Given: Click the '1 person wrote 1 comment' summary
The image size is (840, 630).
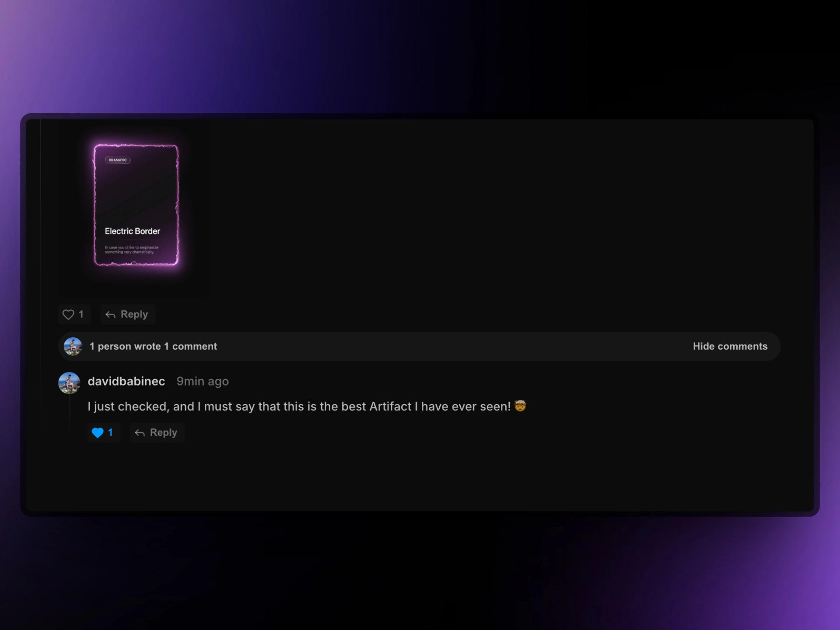Looking at the screenshot, I should pyautogui.click(x=153, y=346).
